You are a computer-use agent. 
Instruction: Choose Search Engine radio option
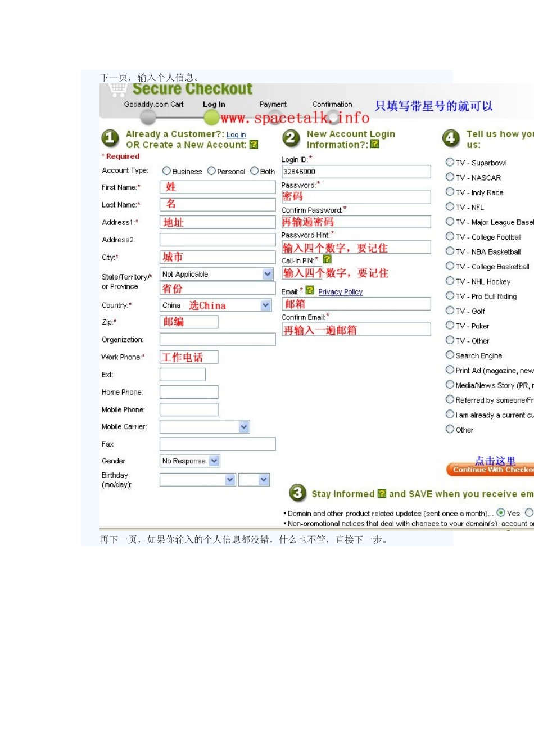coord(450,355)
